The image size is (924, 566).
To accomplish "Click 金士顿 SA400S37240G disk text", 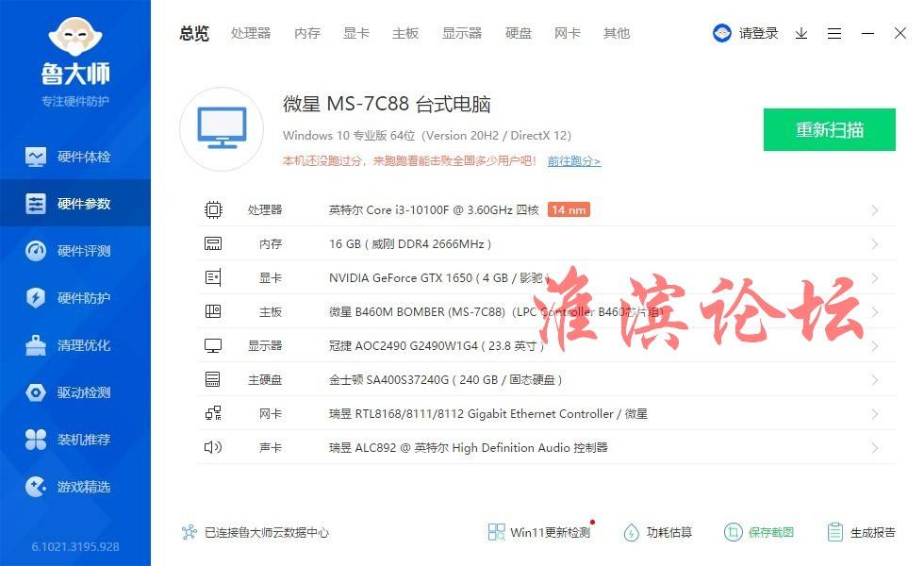I will pos(445,379).
